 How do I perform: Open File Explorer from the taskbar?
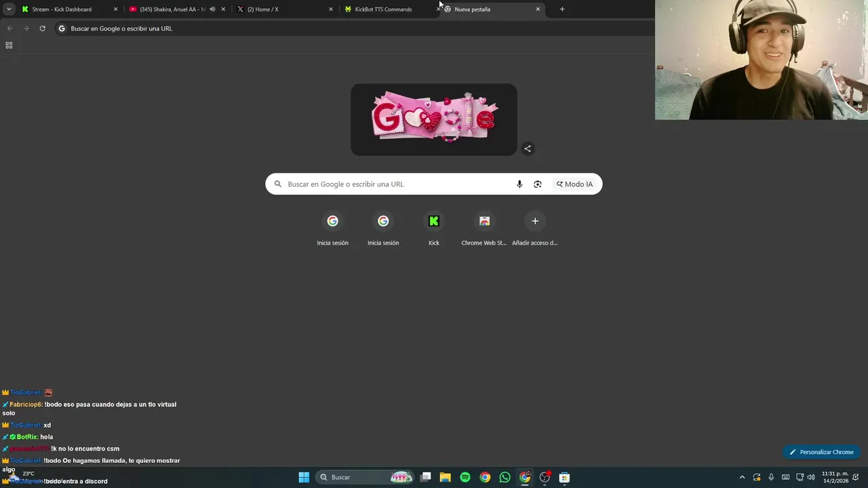click(x=446, y=477)
